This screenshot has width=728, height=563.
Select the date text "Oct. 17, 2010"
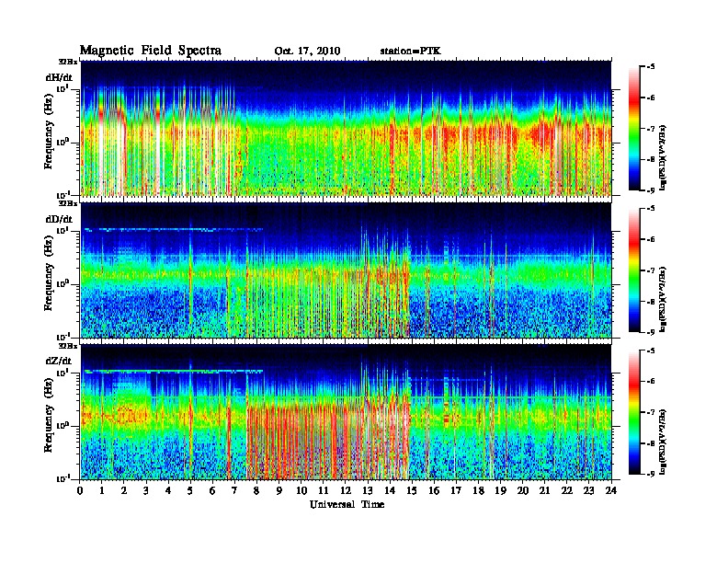click(307, 52)
